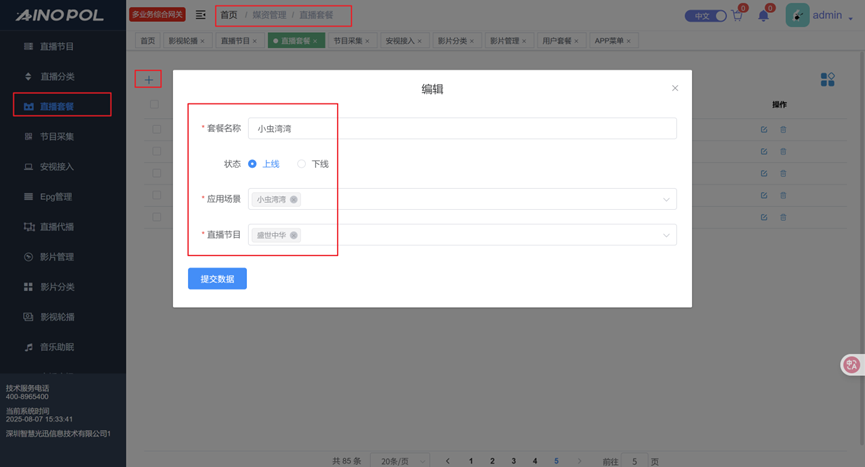Image resolution: width=865 pixels, height=467 pixels.
Task: Switch to the 节目采集 tab
Action: coord(348,41)
